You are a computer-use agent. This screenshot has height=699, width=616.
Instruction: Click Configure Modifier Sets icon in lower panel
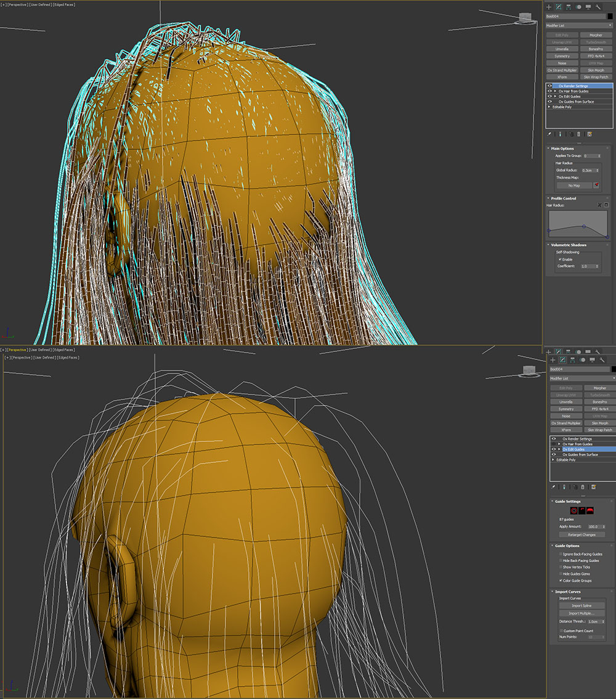tap(593, 487)
